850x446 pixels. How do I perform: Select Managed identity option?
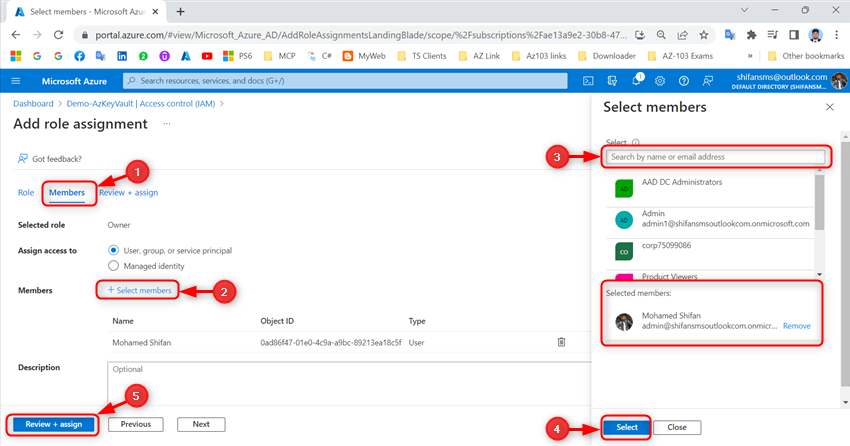click(x=113, y=266)
